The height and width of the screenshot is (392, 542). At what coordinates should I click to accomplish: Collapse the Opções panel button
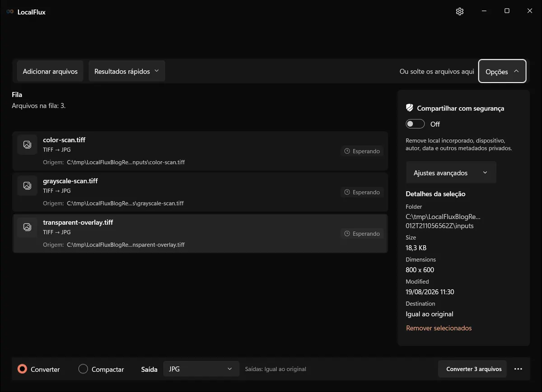[x=502, y=71]
